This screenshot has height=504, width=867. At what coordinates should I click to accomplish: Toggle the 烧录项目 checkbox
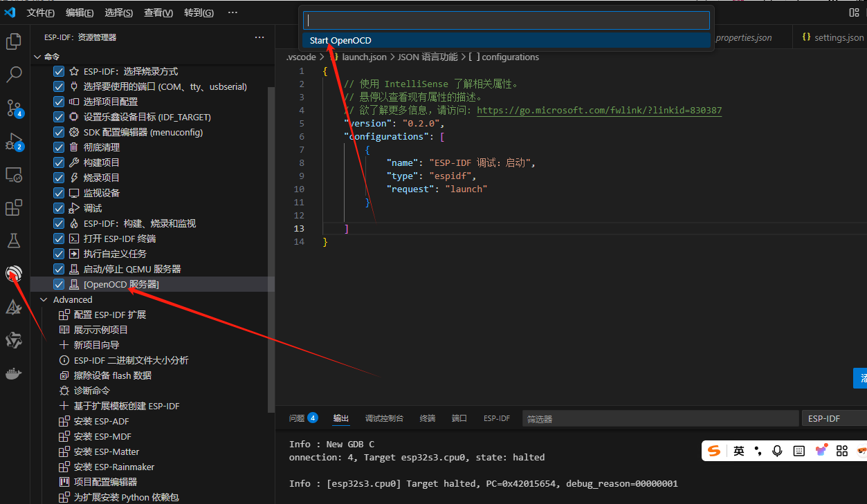click(x=59, y=178)
